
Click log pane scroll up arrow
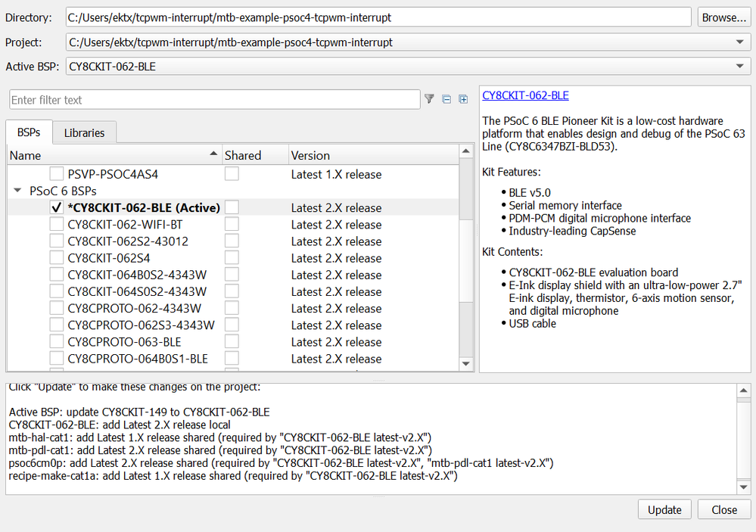coord(743,390)
